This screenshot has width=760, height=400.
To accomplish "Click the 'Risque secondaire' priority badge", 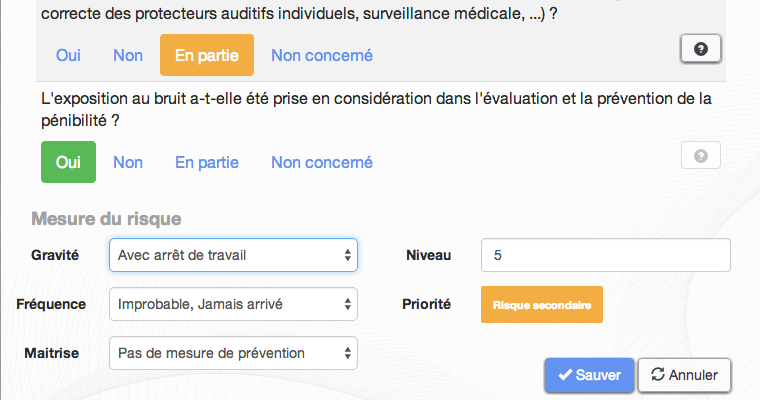I will [x=541, y=304].
